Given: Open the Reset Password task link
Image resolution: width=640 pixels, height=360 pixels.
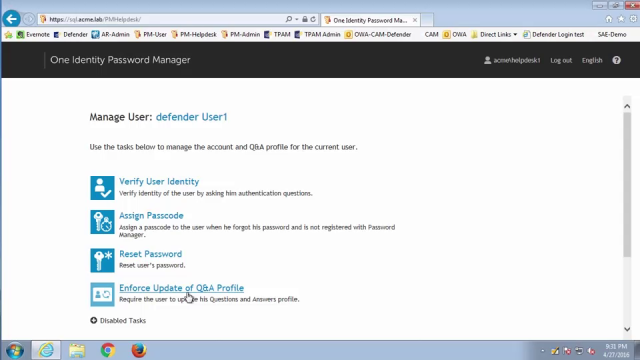Looking at the screenshot, I should coord(150,254).
